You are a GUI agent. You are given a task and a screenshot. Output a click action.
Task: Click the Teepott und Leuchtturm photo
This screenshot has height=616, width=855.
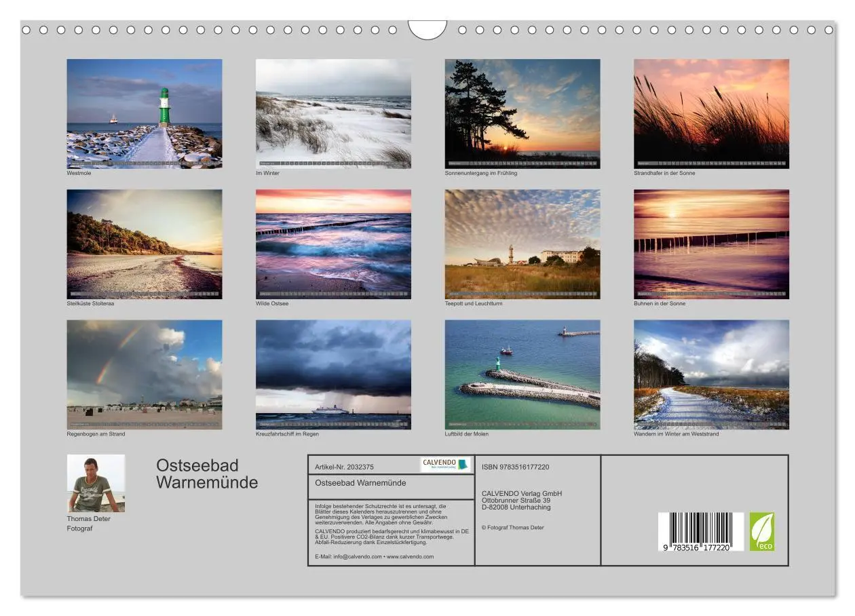522,244
